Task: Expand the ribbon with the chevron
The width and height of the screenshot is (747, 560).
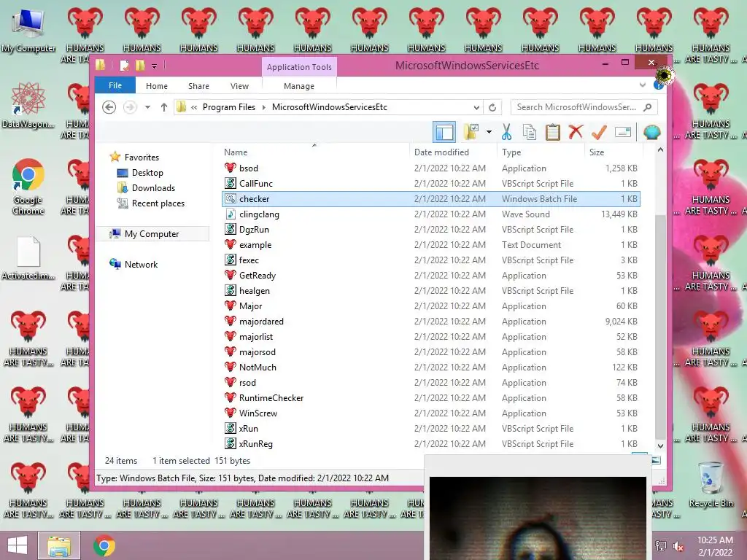Action: [x=643, y=85]
